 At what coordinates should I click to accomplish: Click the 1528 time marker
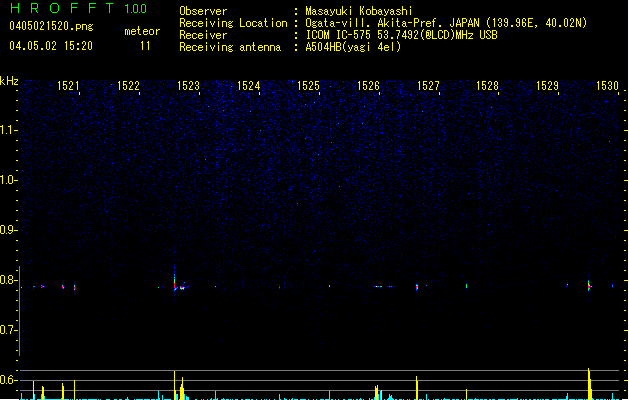tap(487, 86)
